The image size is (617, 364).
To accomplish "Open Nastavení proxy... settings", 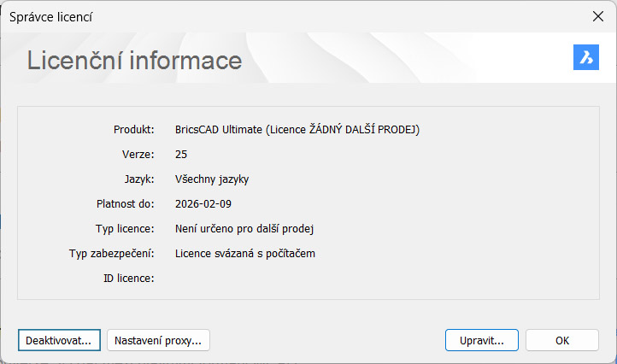I will [x=158, y=340].
